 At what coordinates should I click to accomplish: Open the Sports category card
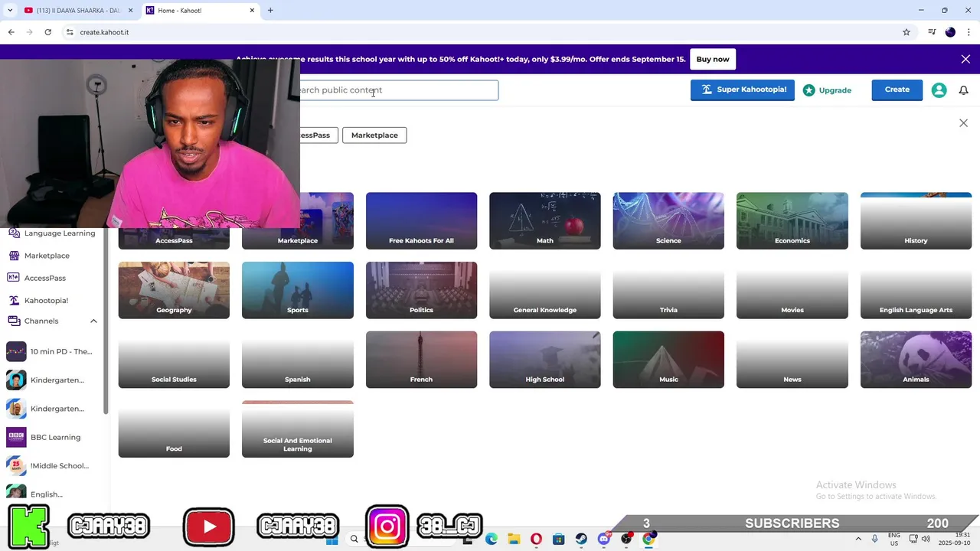pyautogui.click(x=297, y=290)
